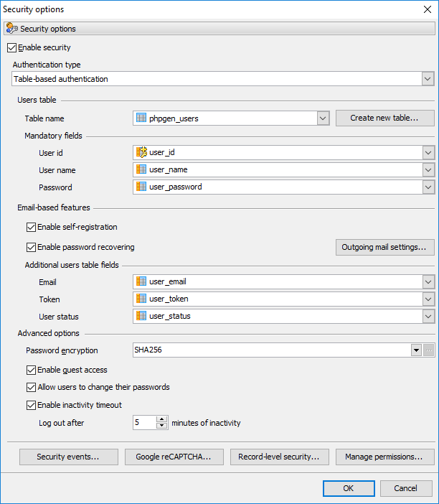This screenshot has width=439, height=504.
Task: Expand the Authentication type dropdown
Action: pyautogui.click(x=428, y=79)
